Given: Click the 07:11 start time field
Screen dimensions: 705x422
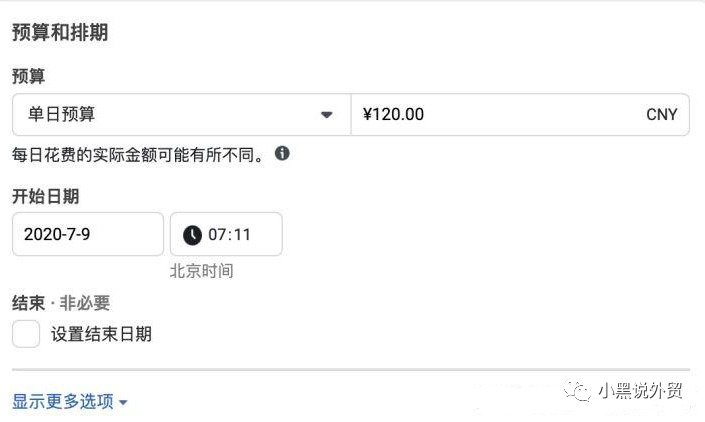Looking at the screenshot, I should 226,234.
